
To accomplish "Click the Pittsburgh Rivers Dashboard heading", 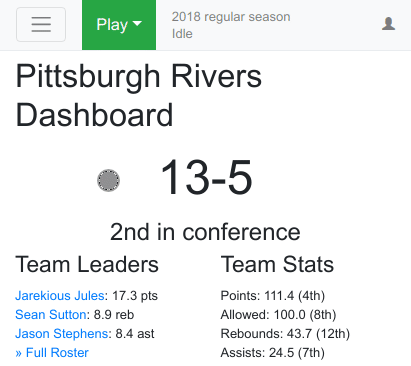I will pyautogui.click(x=139, y=96).
